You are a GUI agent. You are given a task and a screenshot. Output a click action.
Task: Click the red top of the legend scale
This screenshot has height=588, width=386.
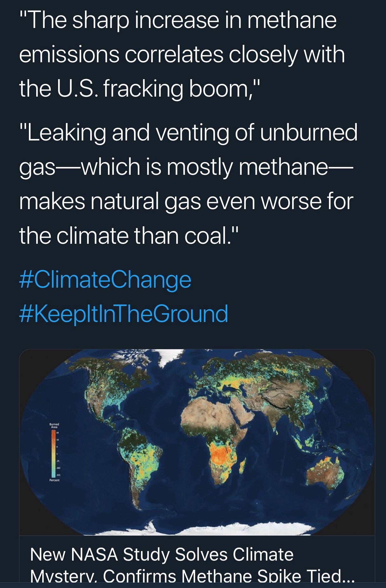point(54,433)
